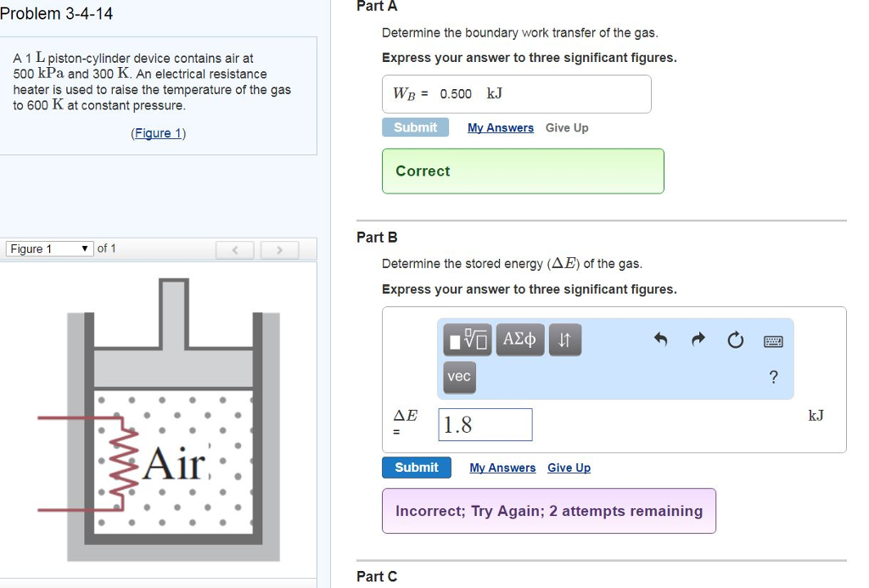Insert Greek symbols using the ΑΣφ icon
The image size is (869, 588).
click(519, 339)
